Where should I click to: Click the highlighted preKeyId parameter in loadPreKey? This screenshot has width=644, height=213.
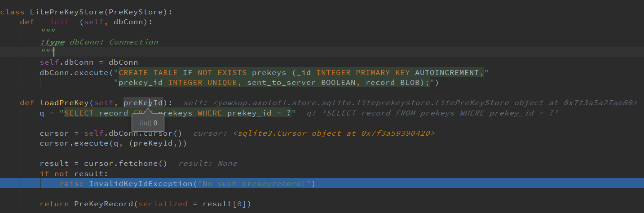pos(143,103)
